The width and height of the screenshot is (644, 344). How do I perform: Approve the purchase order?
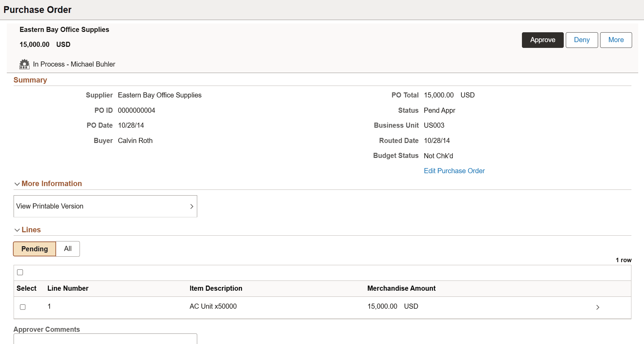pyautogui.click(x=542, y=40)
